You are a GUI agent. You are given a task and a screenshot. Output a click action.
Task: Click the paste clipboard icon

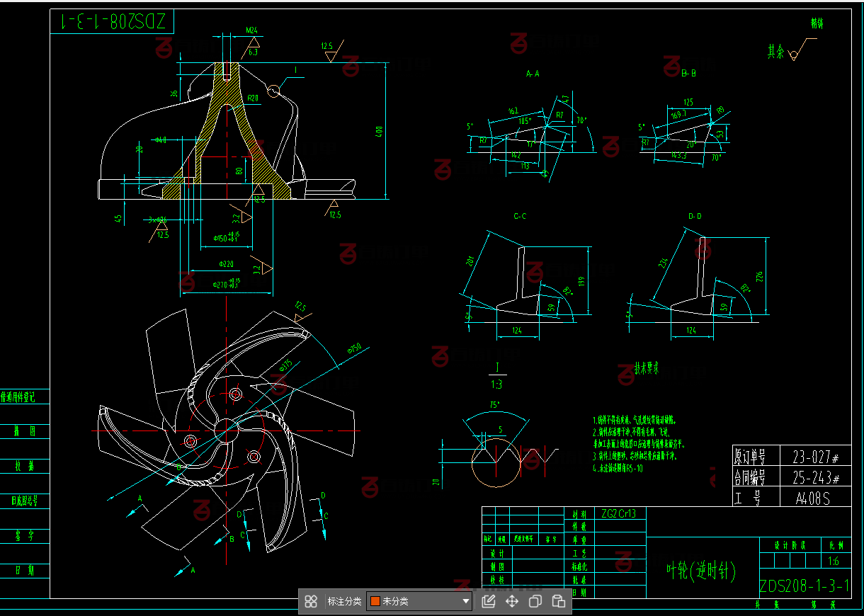[x=559, y=602]
